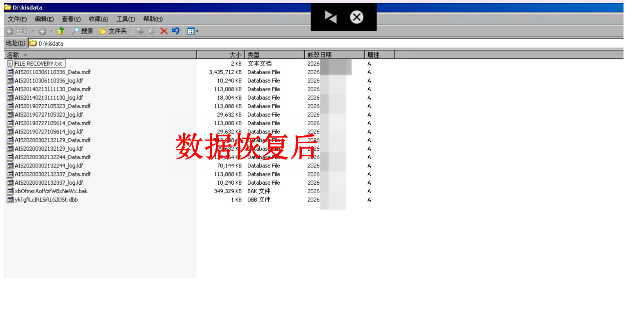Click the blue Undo arrow icon
This screenshot has width=644, height=311.
point(176,31)
